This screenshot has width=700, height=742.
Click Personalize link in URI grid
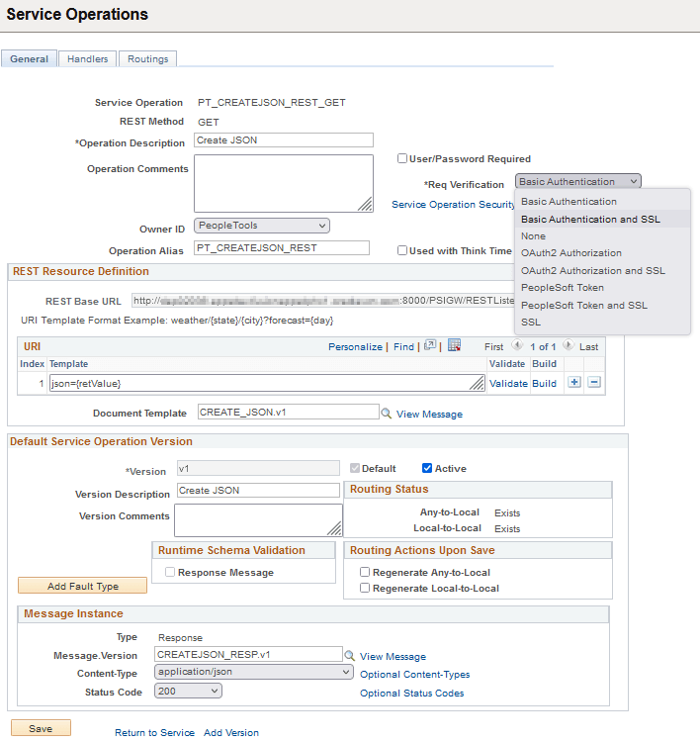[355, 347]
